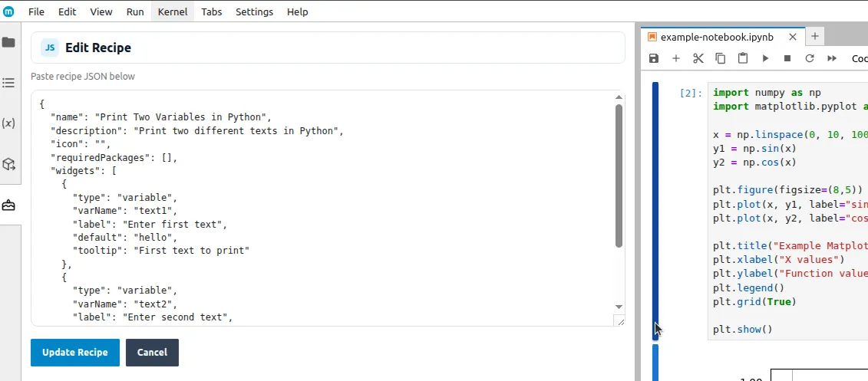The width and height of the screenshot is (868, 381).
Task: Open the Help menu
Action: click(297, 11)
